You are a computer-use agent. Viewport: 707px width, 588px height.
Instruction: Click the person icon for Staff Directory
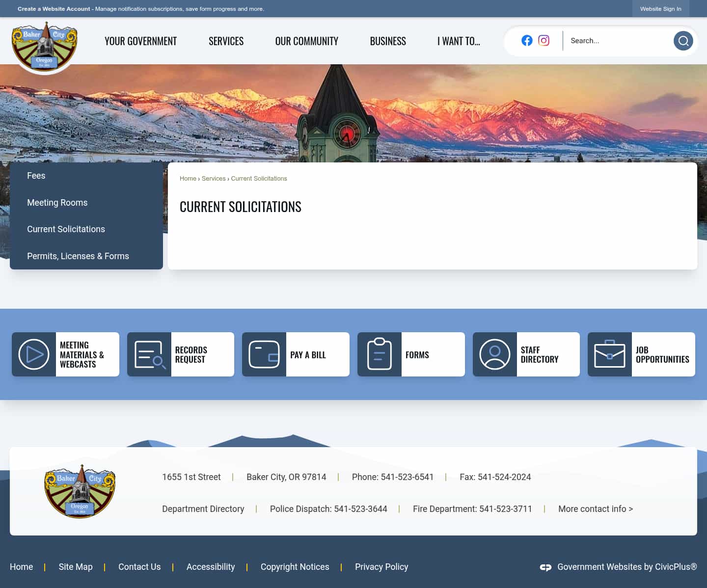click(495, 354)
